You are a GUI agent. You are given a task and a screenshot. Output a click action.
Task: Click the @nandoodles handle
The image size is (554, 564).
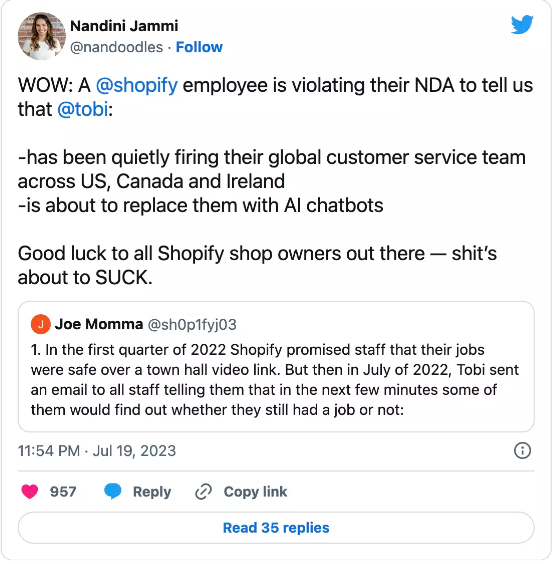coord(116,47)
